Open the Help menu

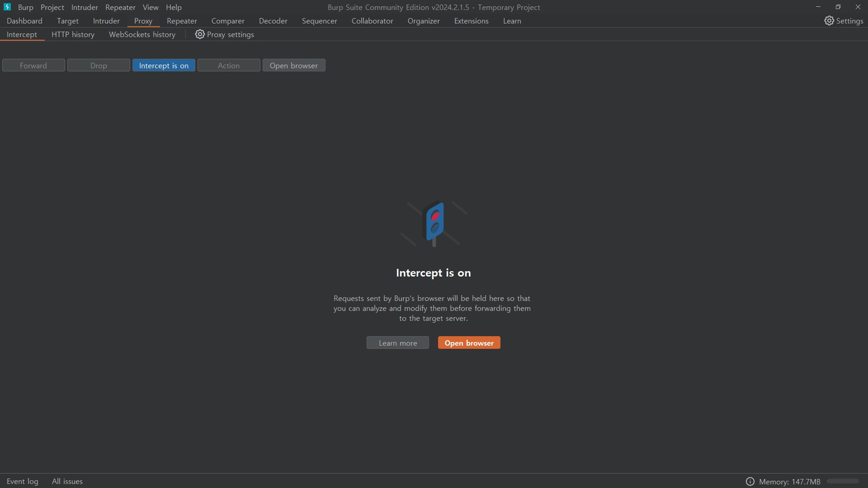point(174,7)
